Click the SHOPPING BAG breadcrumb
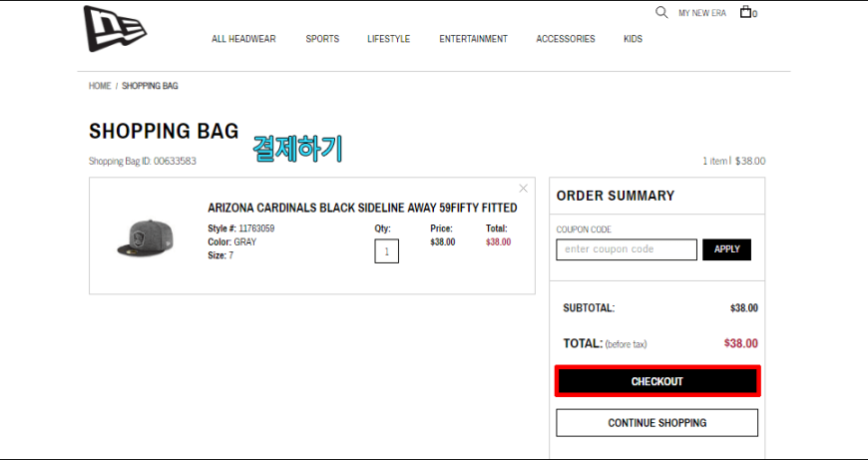The width and height of the screenshot is (868, 460). tap(150, 86)
